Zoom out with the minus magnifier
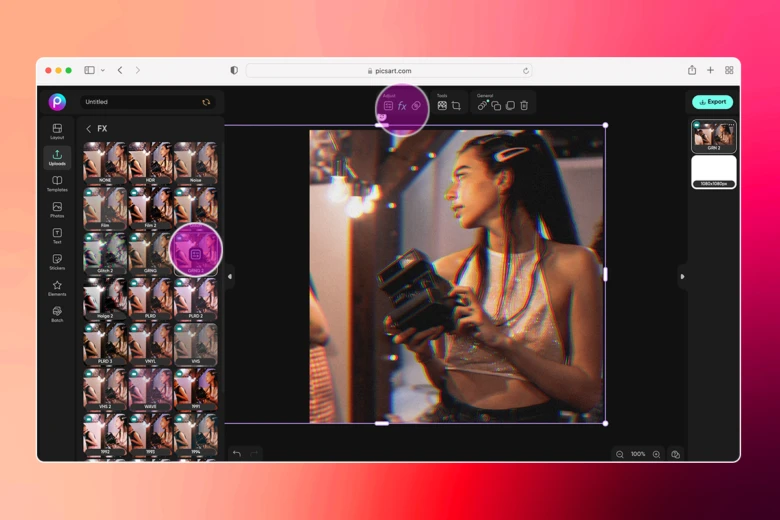The image size is (780, 520). (x=620, y=454)
